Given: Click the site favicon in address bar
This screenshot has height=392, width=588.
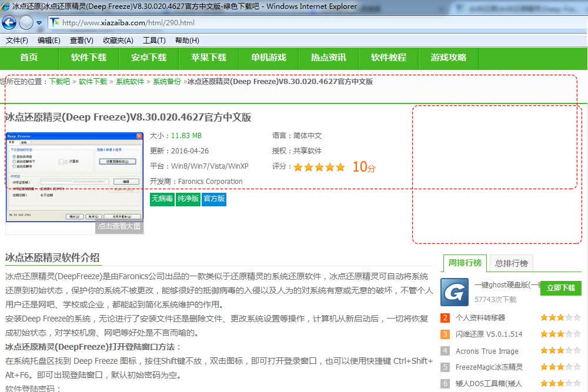Looking at the screenshot, I should coord(55,22).
